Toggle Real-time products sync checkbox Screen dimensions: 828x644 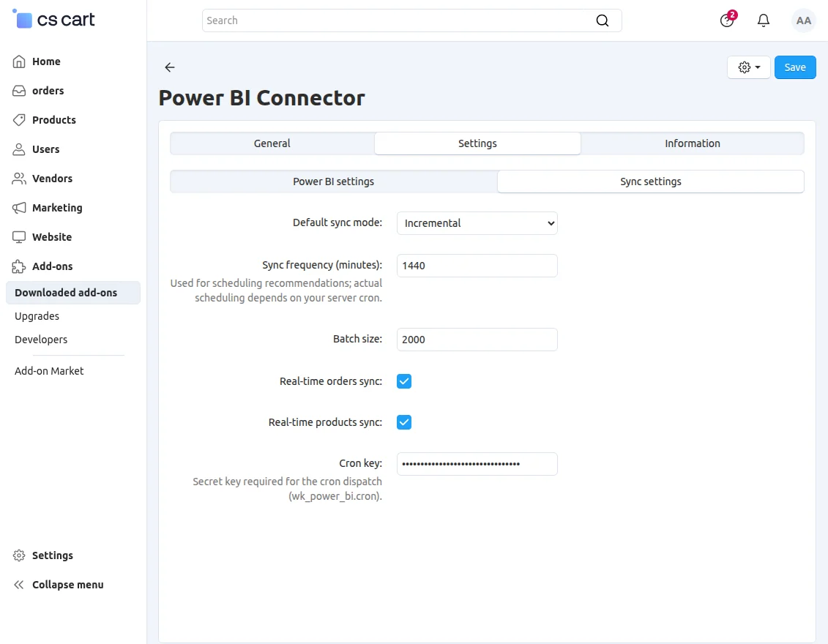point(404,422)
